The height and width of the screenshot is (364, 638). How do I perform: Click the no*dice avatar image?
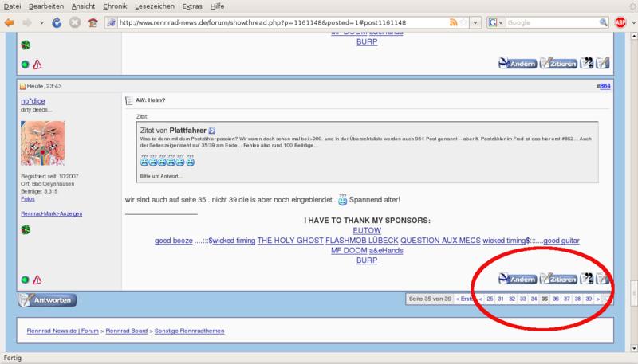pyautogui.click(x=41, y=143)
